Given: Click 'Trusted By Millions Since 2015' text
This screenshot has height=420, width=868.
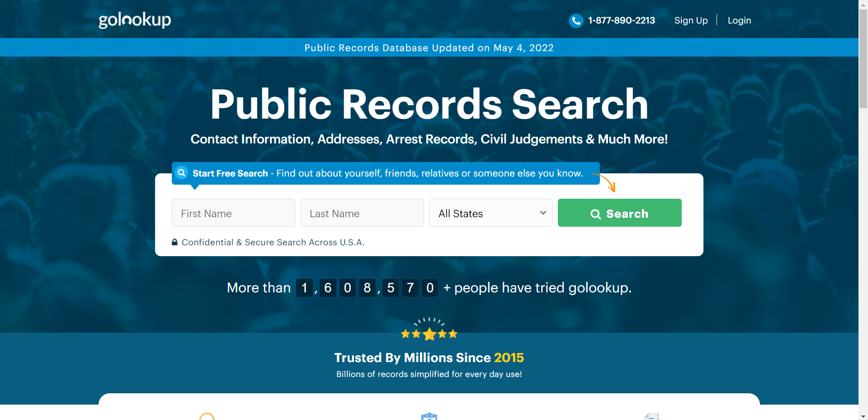Looking at the screenshot, I should point(429,358).
